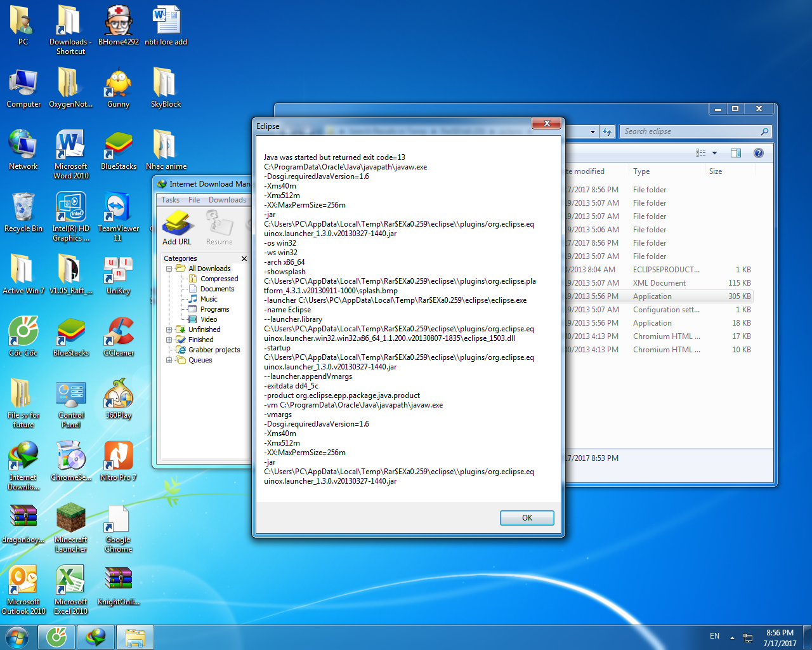Click the Explorer refresh button
Screen dimensions: 812x650
click(x=607, y=131)
